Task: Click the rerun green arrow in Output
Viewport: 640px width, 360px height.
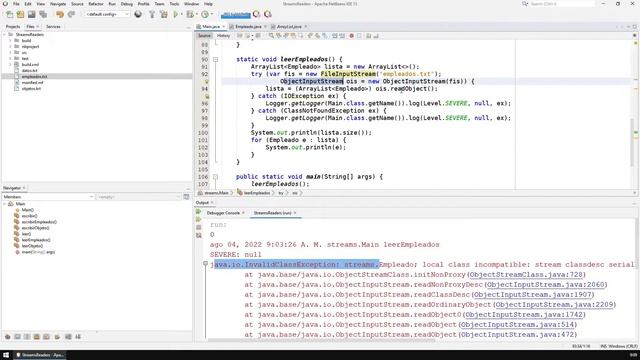Action: tap(198, 212)
